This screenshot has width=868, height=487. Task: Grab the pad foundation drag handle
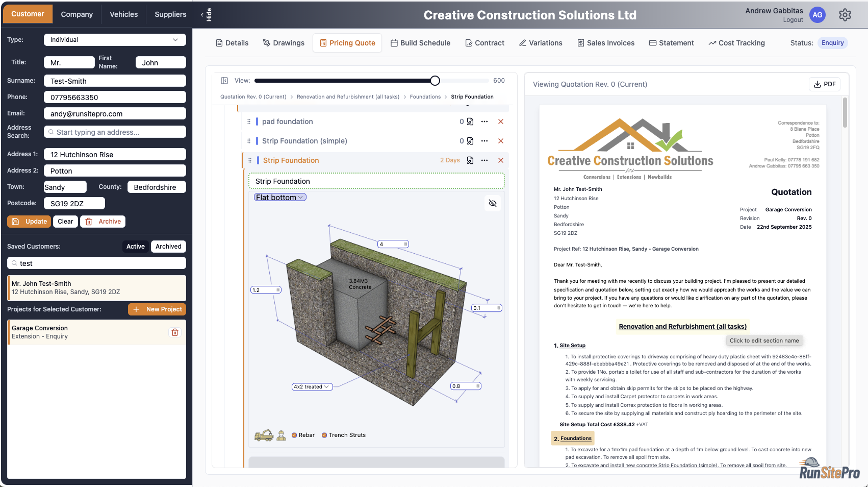coord(249,121)
